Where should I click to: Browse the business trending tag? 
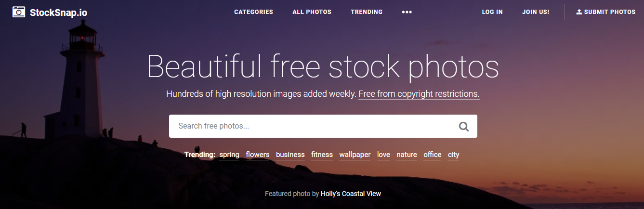pos(290,155)
